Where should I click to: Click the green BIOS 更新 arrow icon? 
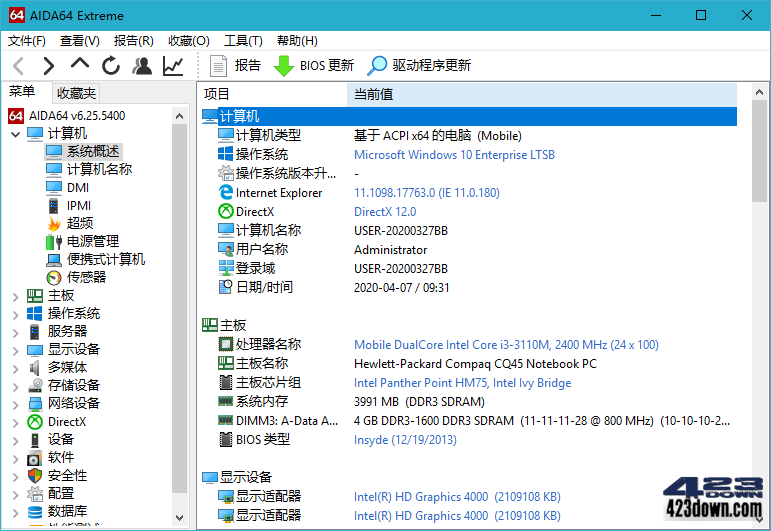(x=283, y=65)
